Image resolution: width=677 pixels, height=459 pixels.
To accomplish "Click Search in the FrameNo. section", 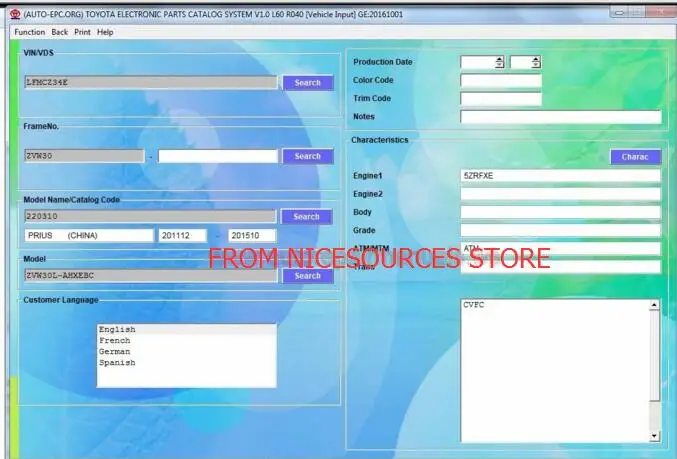I will point(308,156).
